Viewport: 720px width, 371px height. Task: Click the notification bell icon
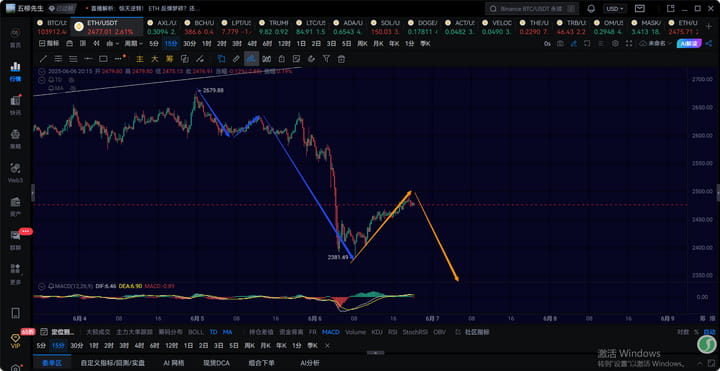pyautogui.click(x=591, y=9)
